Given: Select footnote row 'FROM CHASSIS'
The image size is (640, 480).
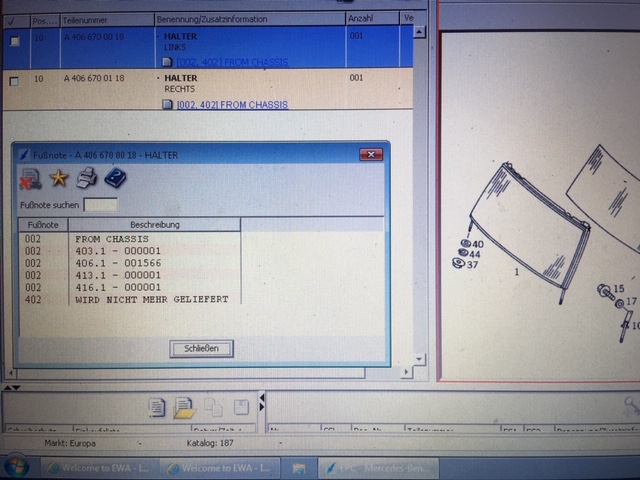Looking at the screenshot, I should tap(130, 239).
